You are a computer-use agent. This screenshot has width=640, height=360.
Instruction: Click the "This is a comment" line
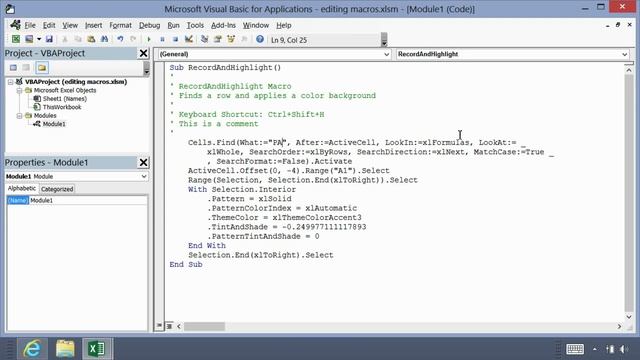pyautogui.click(x=218, y=124)
